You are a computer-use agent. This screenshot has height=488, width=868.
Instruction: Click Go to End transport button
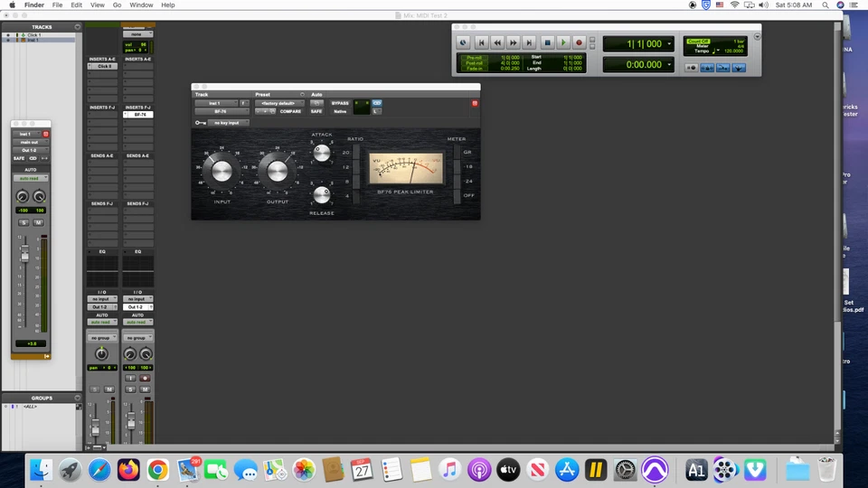529,42
